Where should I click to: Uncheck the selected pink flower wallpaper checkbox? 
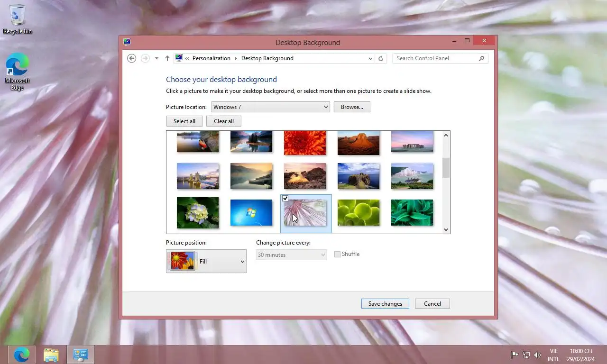pyautogui.click(x=285, y=199)
